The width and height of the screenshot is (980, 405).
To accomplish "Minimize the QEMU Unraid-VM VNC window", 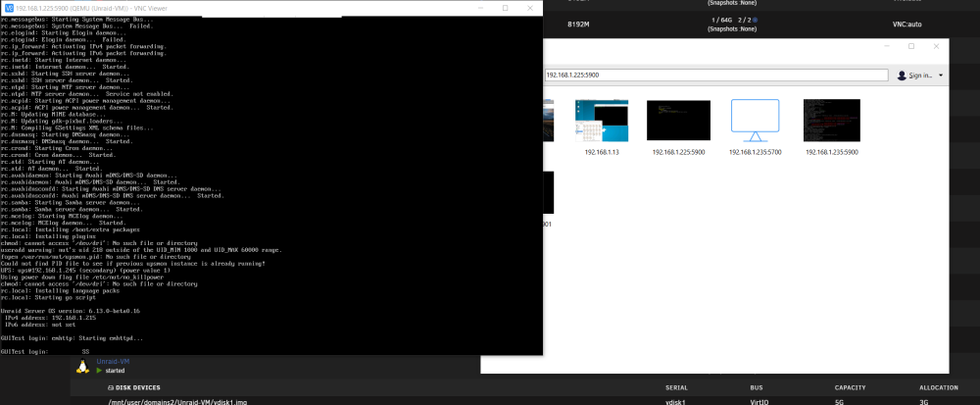I will pyautogui.click(x=480, y=8).
